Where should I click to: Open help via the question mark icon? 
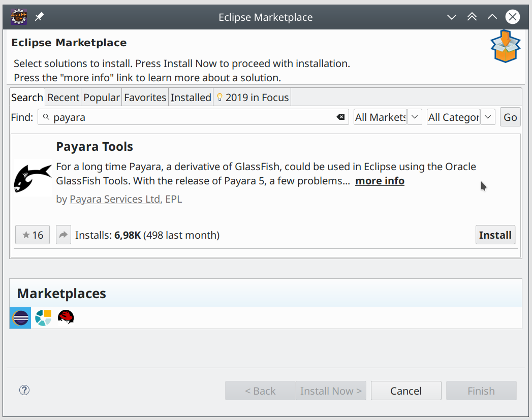(x=24, y=390)
